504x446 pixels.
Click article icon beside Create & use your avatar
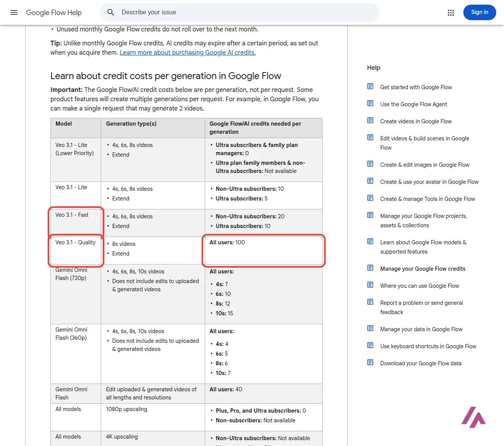coord(370,181)
